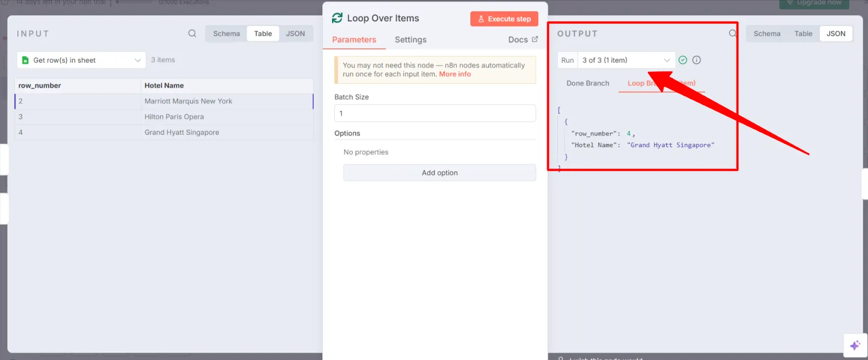
Task: Click the Execute step button
Action: pyautogui.click(x=504, y=19)
